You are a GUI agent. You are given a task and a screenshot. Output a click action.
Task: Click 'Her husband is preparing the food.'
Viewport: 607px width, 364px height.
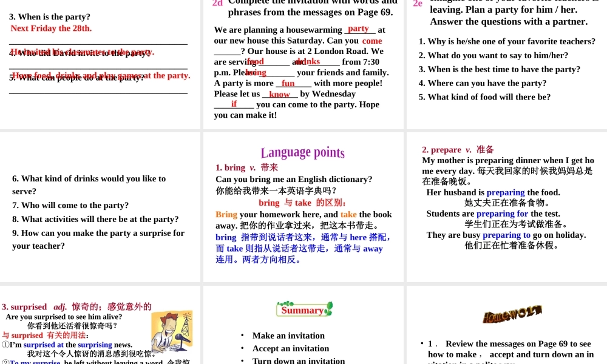pyautogui.click(x=493, y=193)
